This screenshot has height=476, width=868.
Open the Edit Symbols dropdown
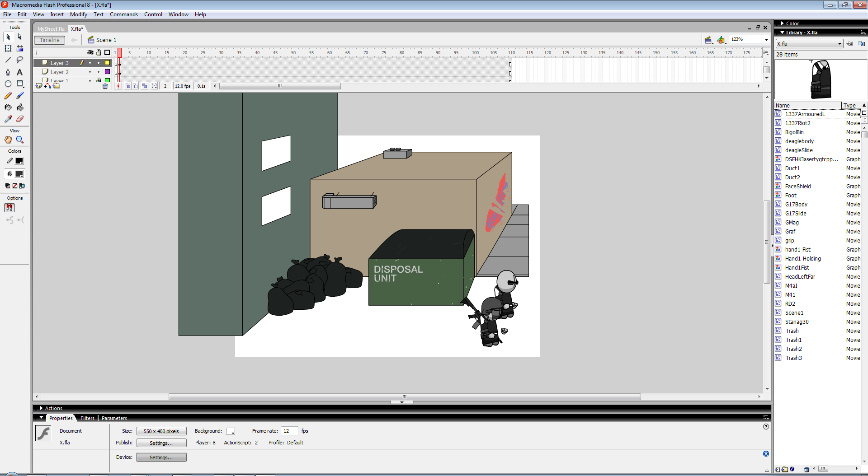tap(722, 40)
